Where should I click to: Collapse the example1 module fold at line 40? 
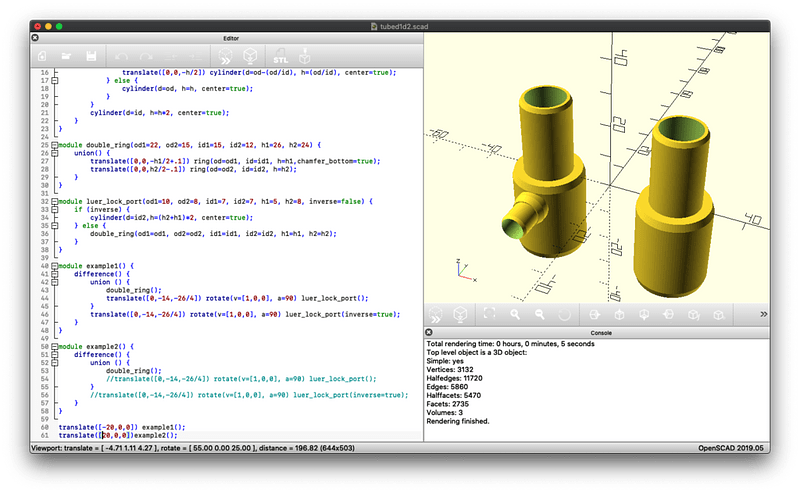55,266
